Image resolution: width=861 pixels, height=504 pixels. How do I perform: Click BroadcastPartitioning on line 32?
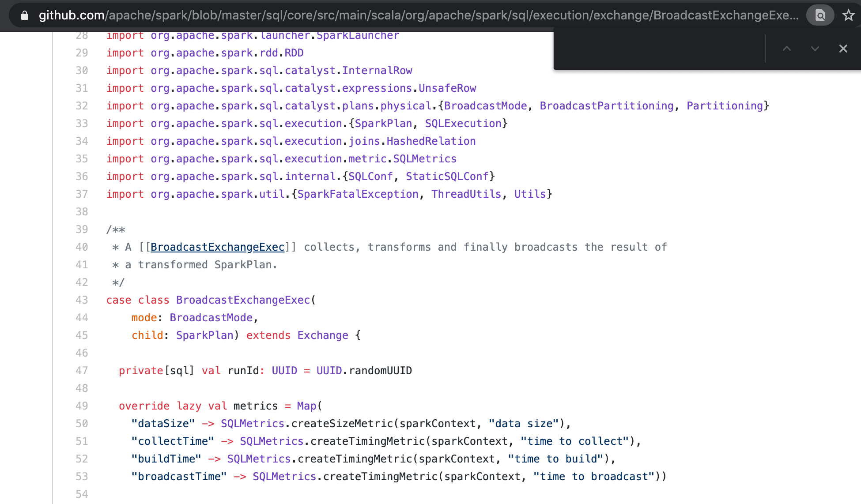[x=607, y=106]
